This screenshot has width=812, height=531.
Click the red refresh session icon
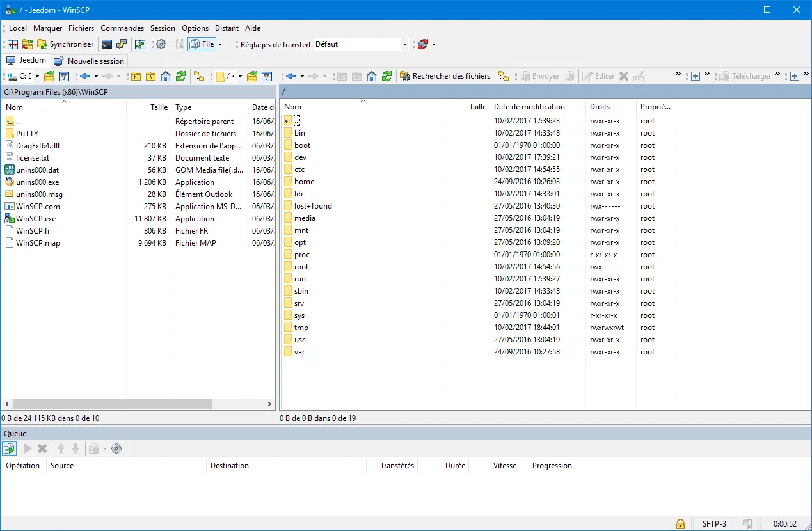422,44
